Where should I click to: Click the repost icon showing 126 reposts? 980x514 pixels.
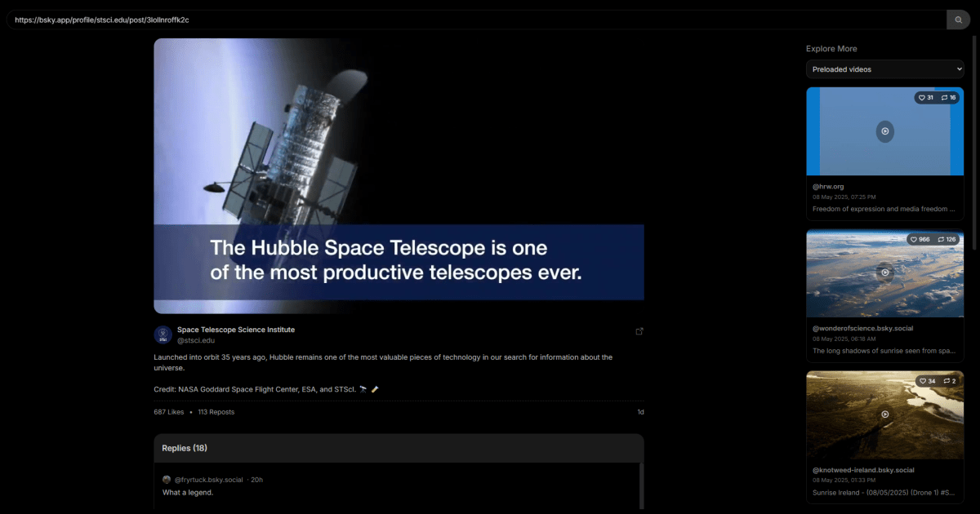pos(942,240)
